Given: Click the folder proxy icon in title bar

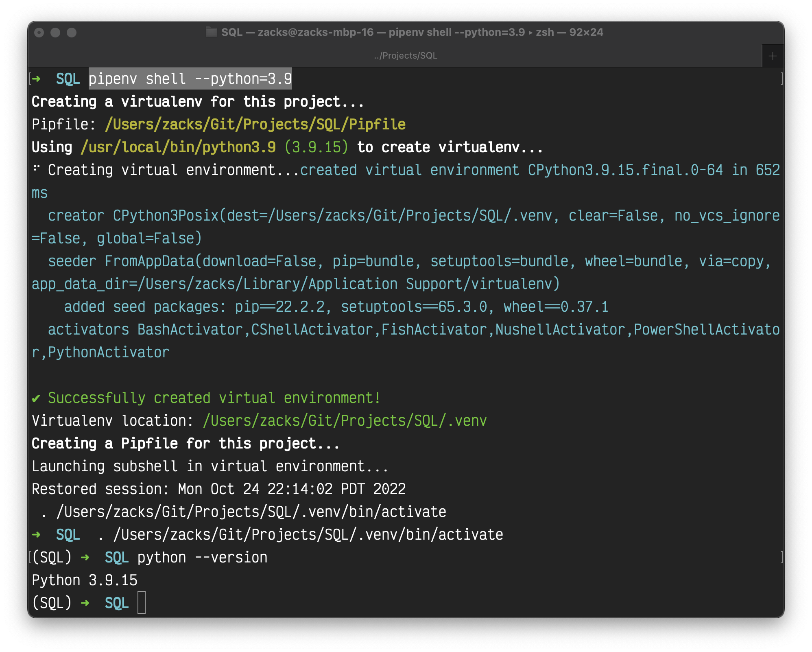Looking at the screenshot, I should click(211, 32).
